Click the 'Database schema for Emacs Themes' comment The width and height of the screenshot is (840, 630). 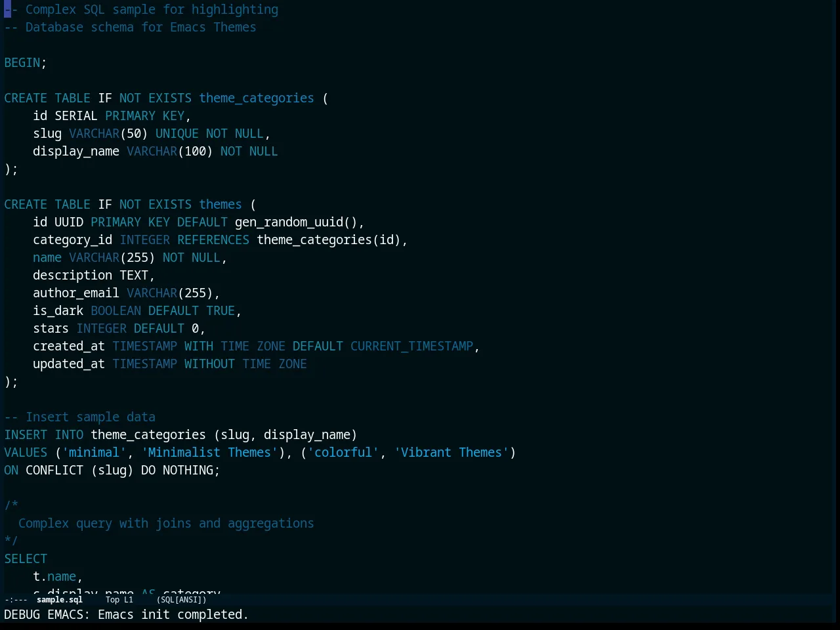pyautogui.click(x=130, y=28)
